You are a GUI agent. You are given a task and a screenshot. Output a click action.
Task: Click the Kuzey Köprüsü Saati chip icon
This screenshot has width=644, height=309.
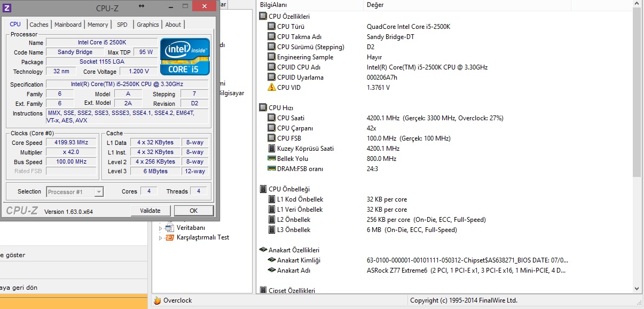tap(271, 149)
